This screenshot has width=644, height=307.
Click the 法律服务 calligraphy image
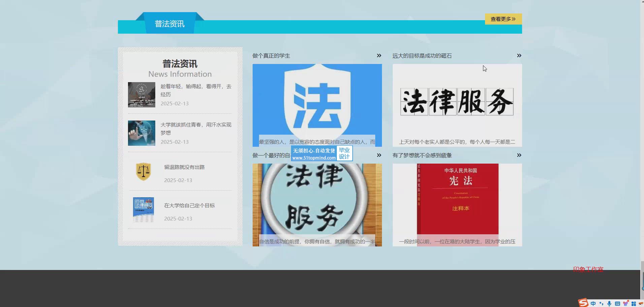[x=457, y=102]
